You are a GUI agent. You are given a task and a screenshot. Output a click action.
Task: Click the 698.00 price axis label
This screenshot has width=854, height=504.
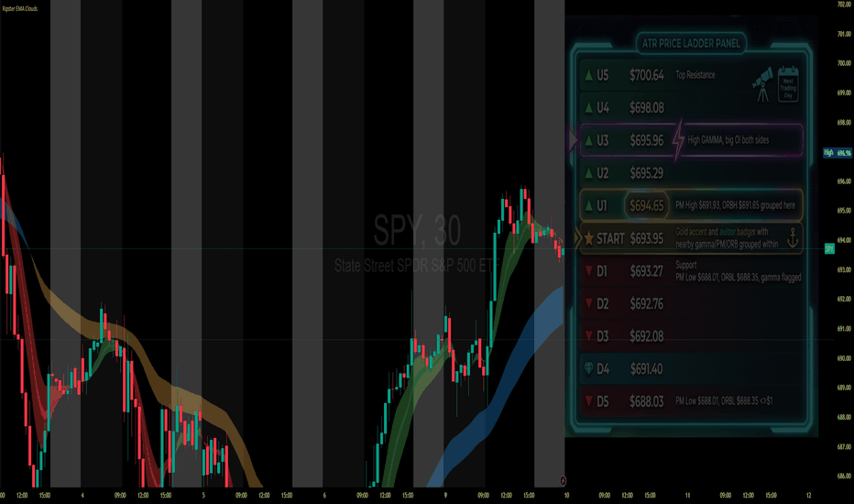844,123
